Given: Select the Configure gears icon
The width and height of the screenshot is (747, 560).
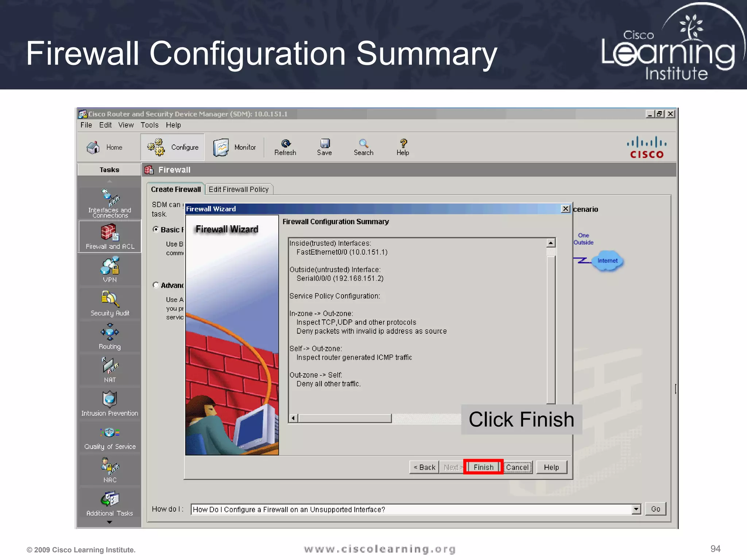Looking at the screenshot, I should point(156,147).
